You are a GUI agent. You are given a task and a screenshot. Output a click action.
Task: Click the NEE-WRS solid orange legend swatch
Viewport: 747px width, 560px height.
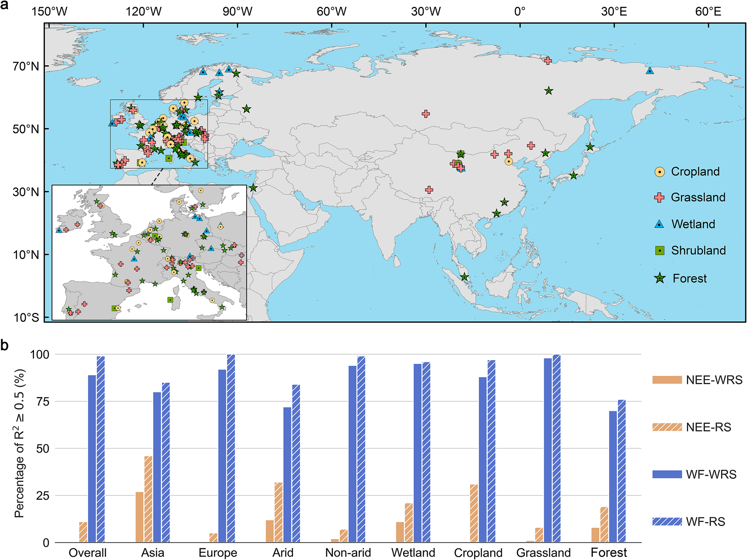pos(667,380)
